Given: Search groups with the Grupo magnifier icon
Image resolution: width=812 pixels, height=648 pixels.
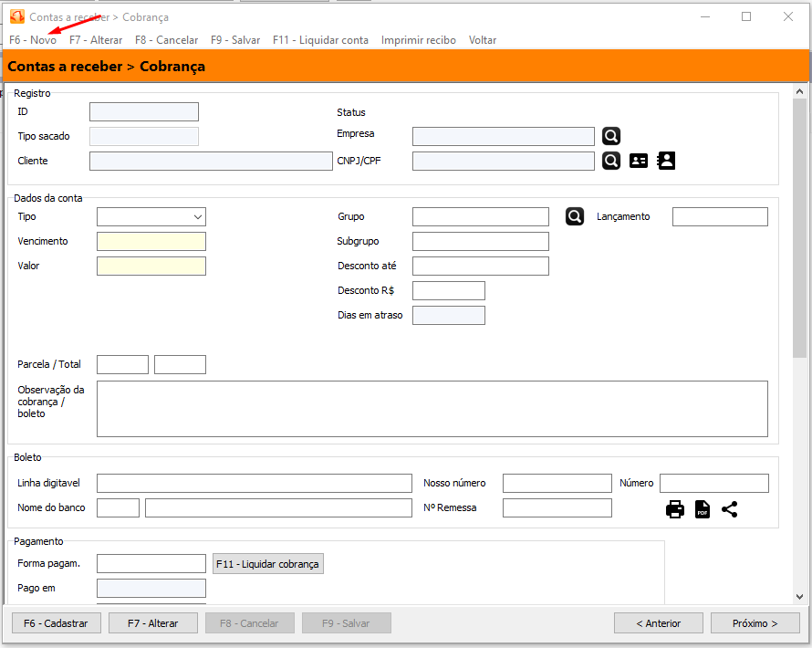Looking at the screenshot, I should point(575,216).
